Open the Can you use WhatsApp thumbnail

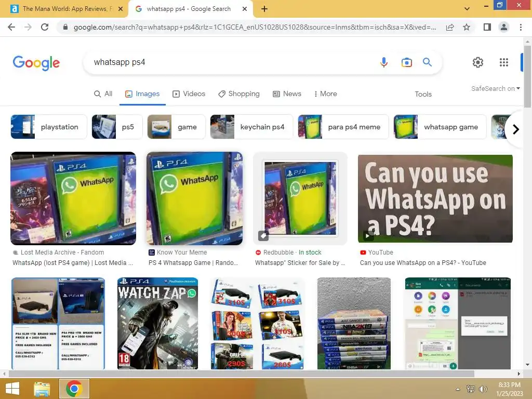pyautogui.click(x=435, y=199)
